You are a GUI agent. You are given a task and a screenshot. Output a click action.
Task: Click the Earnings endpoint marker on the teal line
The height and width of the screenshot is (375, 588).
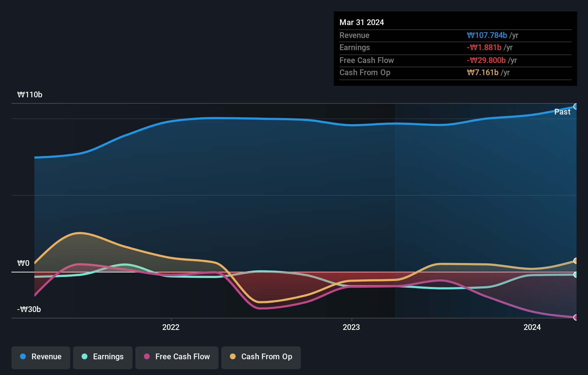(576, 275)
